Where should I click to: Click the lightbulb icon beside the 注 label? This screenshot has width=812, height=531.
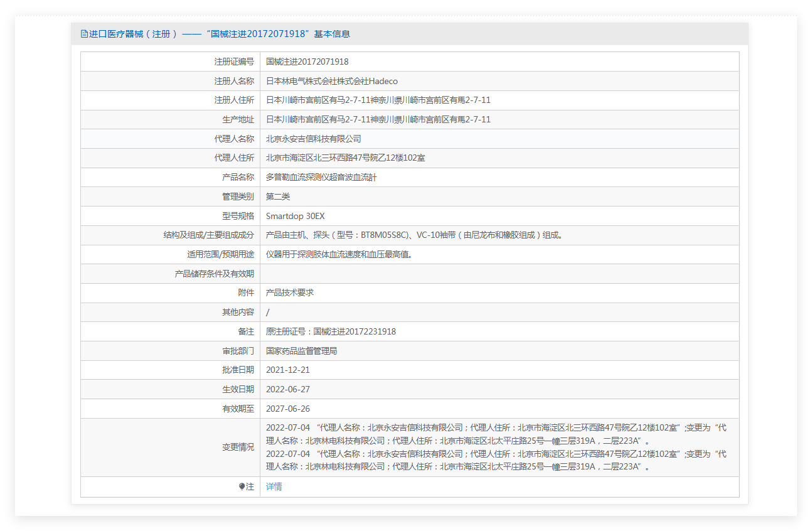point(242,486)
